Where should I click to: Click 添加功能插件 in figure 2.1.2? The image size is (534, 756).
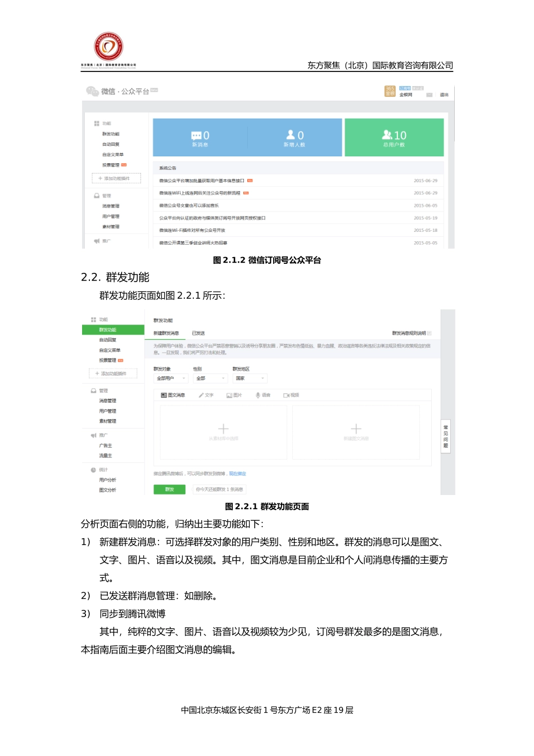[x=116, y=178]
